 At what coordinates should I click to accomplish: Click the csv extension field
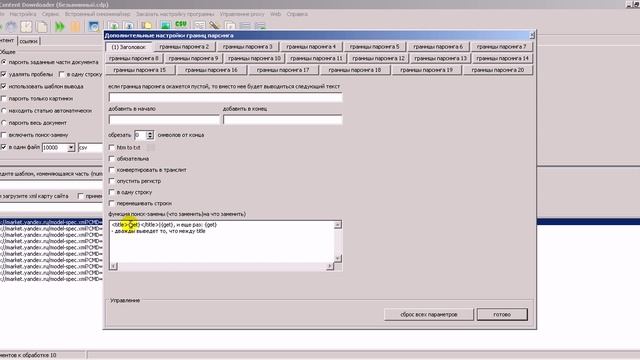coord(90,147)
